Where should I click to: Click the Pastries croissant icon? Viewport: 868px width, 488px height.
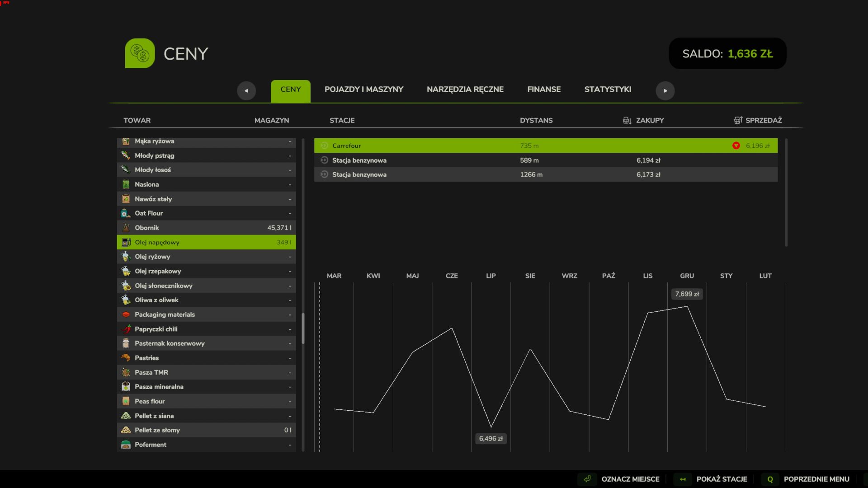click(x=126, y=358)
